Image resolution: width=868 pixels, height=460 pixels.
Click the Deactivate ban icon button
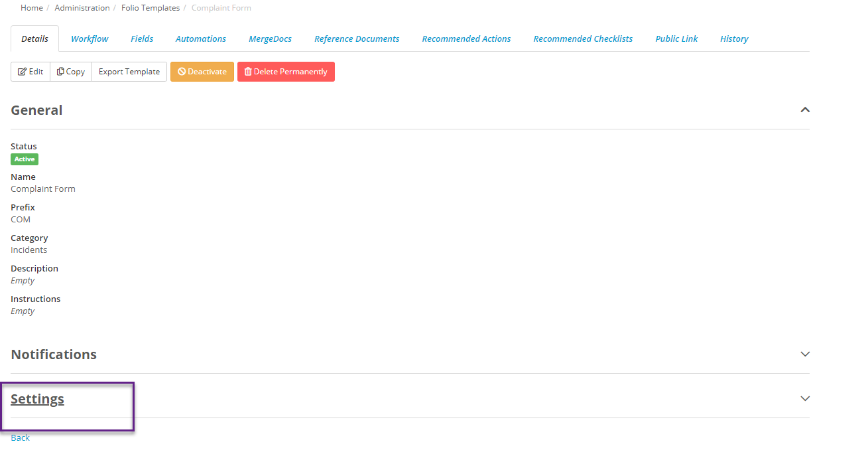[x=202, y=72]
